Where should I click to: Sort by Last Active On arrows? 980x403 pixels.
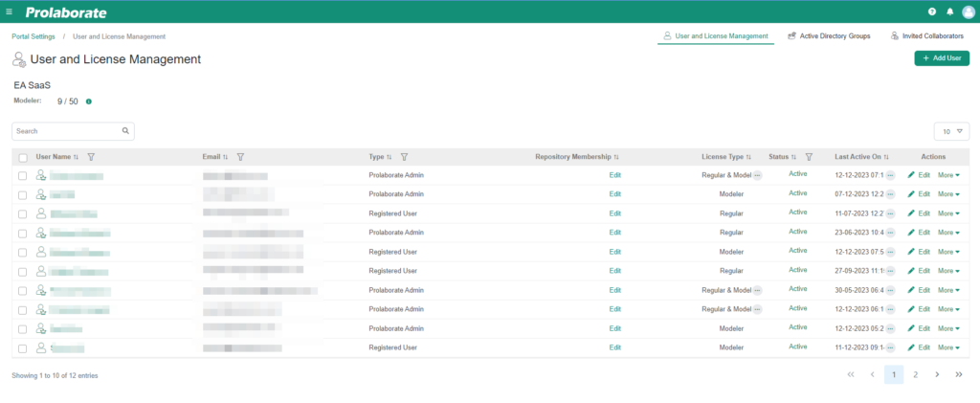tap(886, 157)
